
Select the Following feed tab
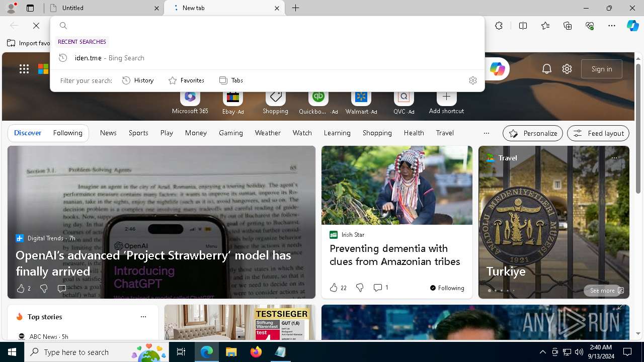(x=67, y=133)
